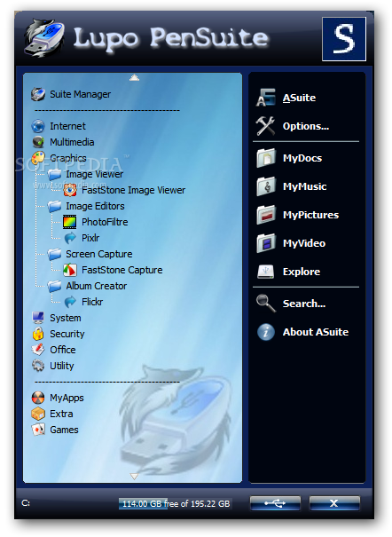
Task: Click the Suite Manager label
Action: 81,94
